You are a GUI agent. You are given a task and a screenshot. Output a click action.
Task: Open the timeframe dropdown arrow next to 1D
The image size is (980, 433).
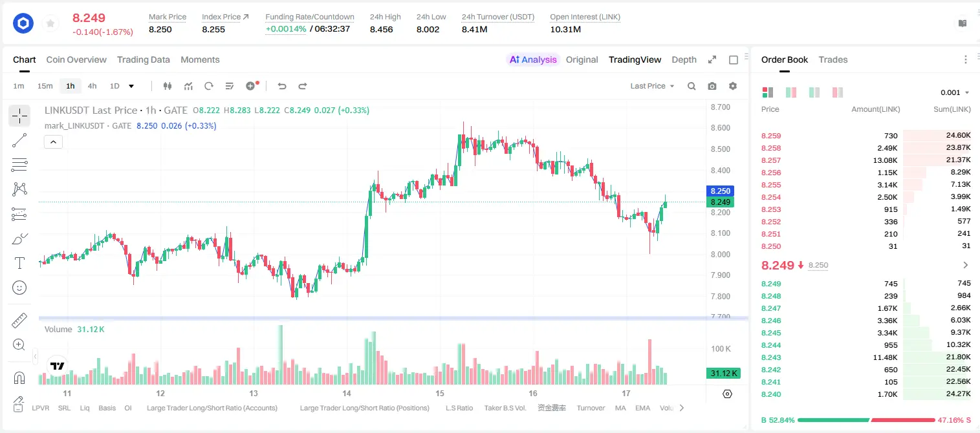(x=131, y=86)
